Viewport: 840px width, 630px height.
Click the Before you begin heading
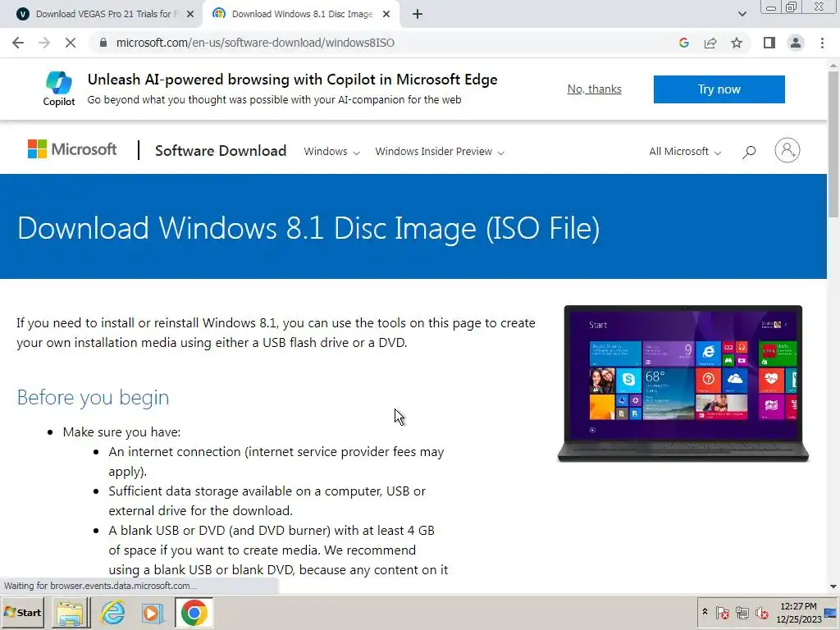pyautogui.click(x=93, y=398)
